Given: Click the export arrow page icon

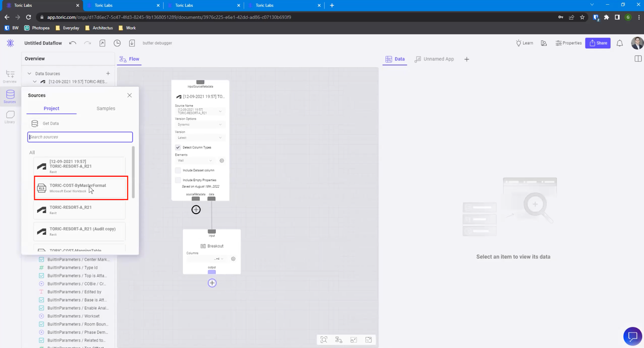Looking at the screenshot, I should point(102,43).
